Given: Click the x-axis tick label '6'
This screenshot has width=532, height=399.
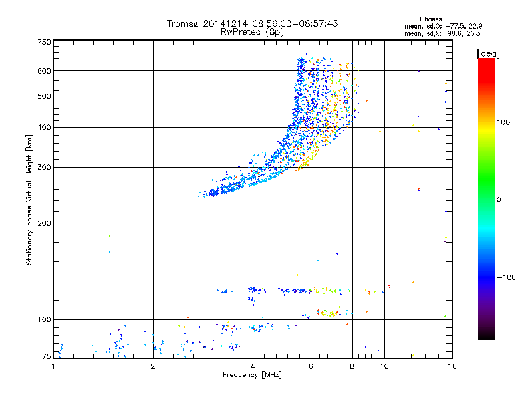Looking at the screenshot, I should click(311, 366).
